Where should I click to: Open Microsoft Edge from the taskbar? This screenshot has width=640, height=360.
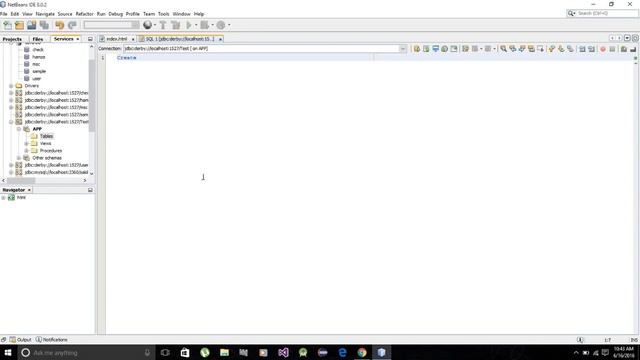click(342, 352)
